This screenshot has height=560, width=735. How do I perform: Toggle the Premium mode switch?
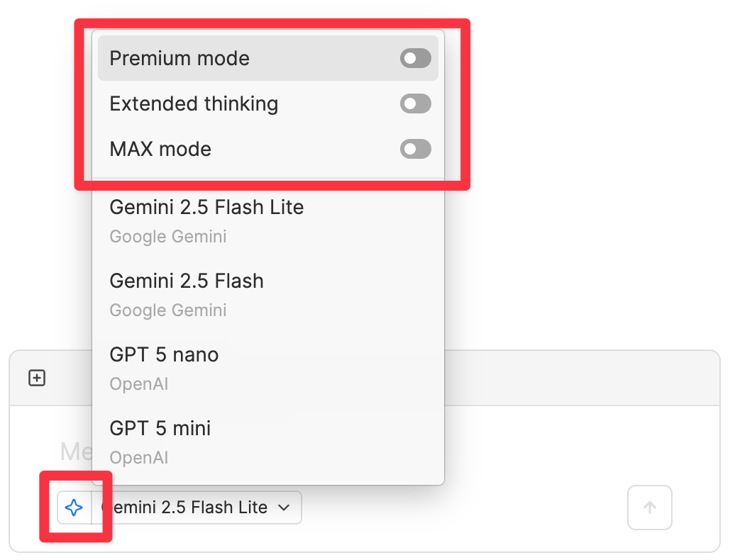coord(415,58)
